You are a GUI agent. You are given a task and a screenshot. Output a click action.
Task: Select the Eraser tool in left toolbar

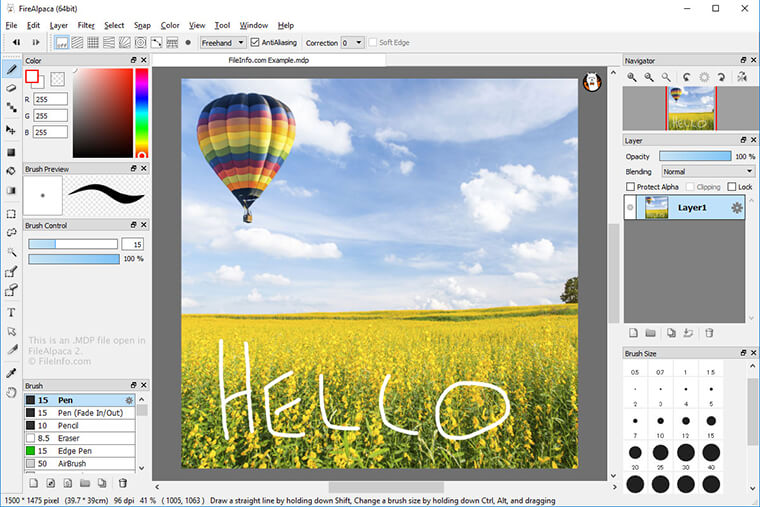tap(11, 88)
